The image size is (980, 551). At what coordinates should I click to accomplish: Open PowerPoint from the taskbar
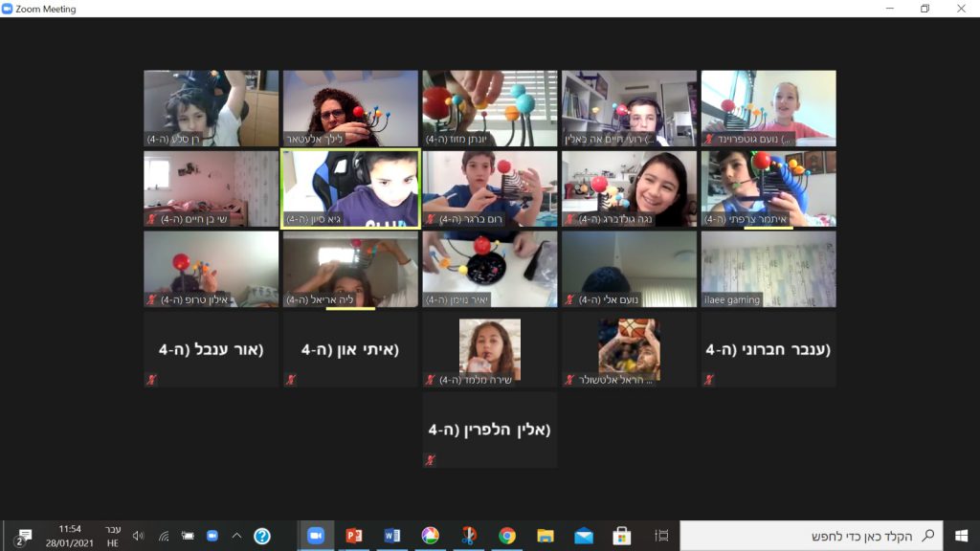tap(354, 536)
